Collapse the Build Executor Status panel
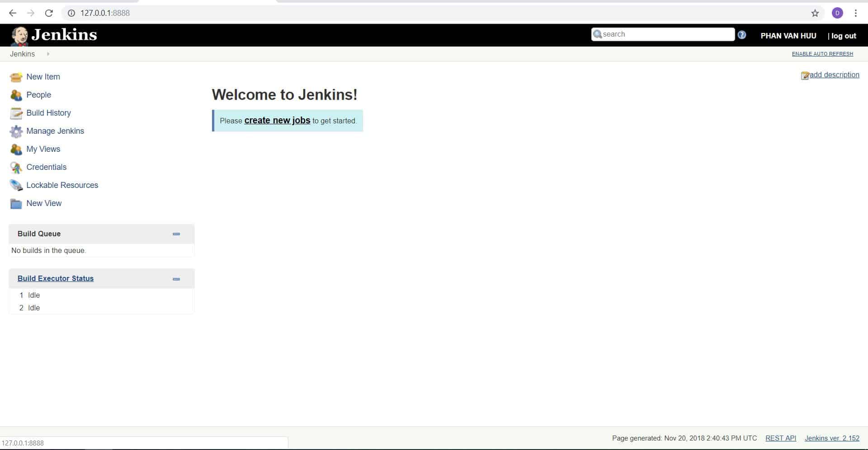868x450 pixels. pyautogui.click(x=176, y=279)
